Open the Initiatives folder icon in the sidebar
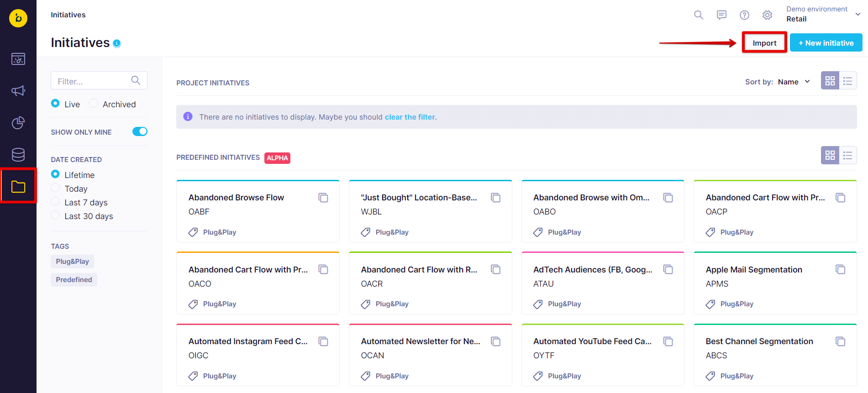The width and height of the screenshot is (868, 393). [x=18, y=187]
